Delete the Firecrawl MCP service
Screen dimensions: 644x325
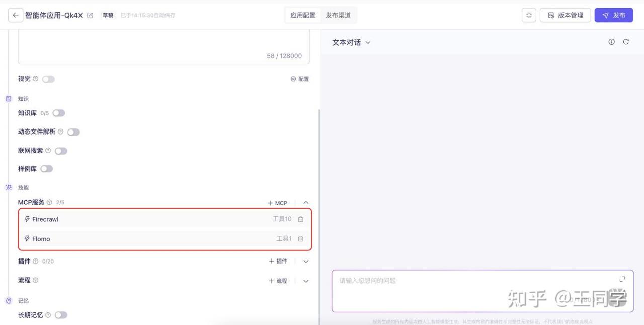[x=301, y=219]
